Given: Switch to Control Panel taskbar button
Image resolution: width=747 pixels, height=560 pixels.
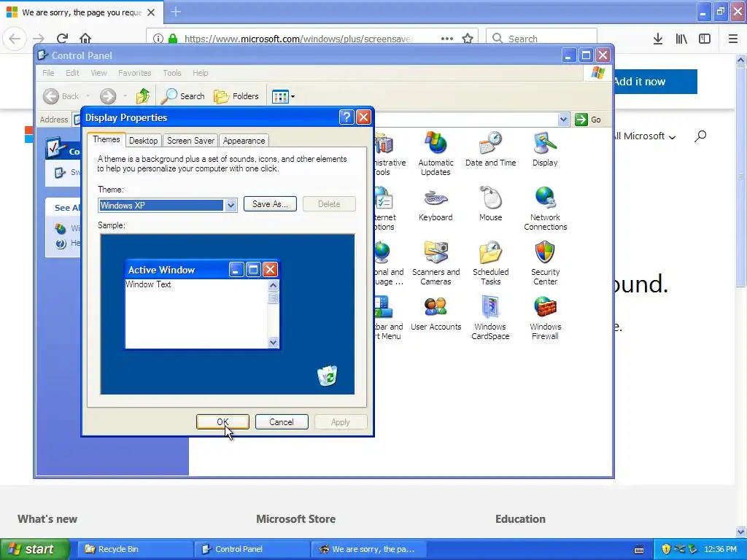Looking at the screenshot, I should 252,549.
